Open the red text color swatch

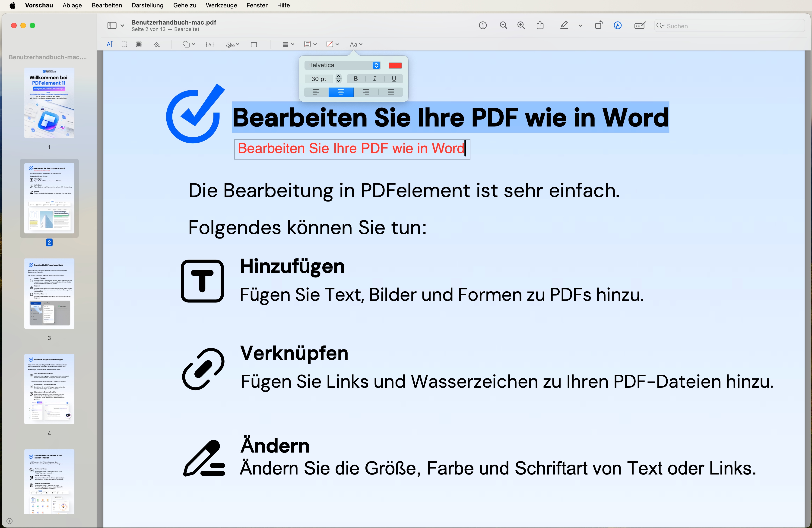click(x=395, y=66)
